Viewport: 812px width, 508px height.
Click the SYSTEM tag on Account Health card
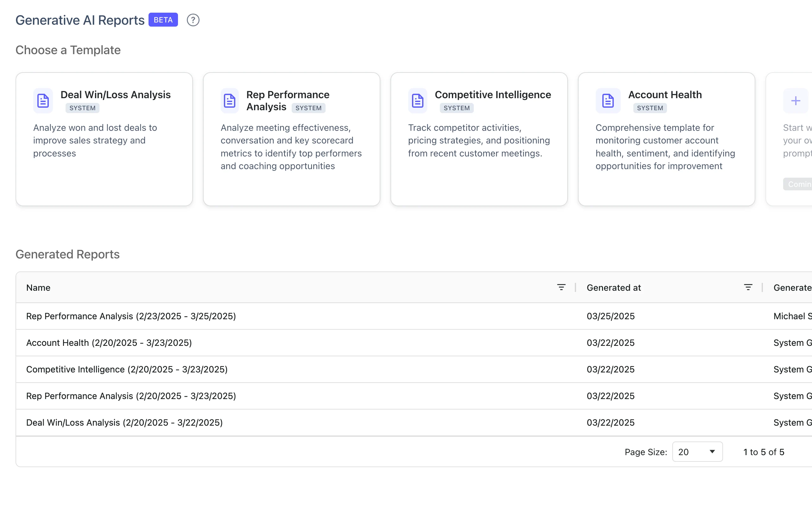[650, 108]
